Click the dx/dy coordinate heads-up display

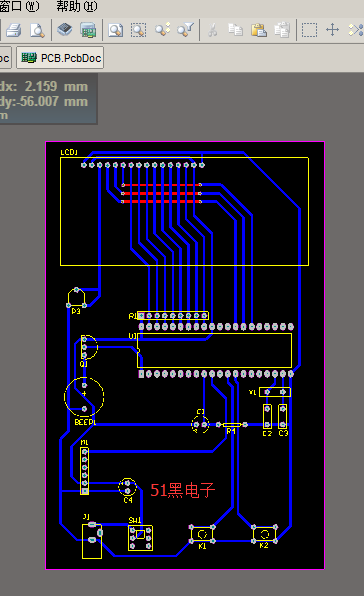48,99
